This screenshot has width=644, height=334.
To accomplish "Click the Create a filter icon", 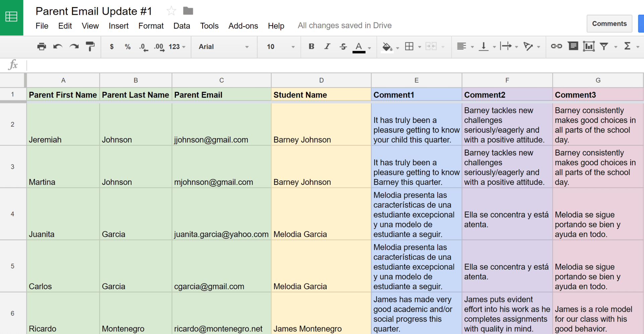I will click(x=604, y=47).
